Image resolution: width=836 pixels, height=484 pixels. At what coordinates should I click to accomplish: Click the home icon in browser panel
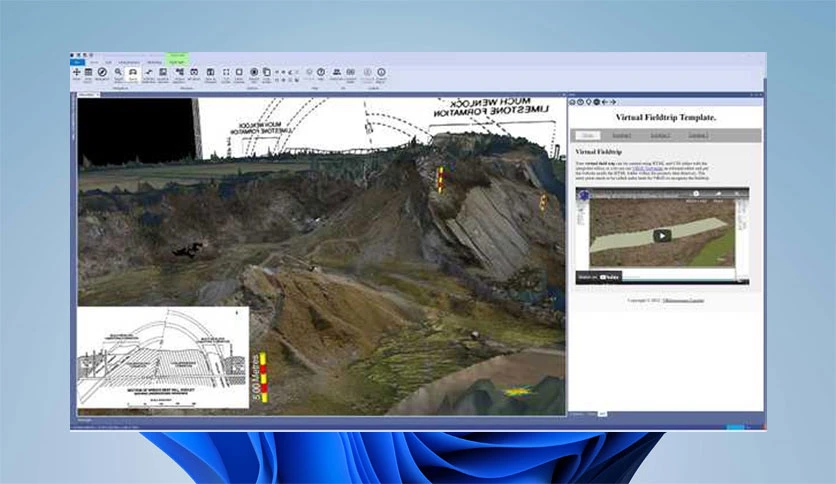(573, 102)
